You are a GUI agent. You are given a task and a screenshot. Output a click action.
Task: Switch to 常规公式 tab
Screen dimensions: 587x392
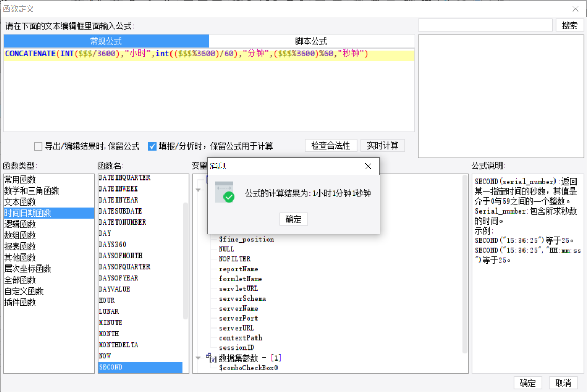point(106,41)
